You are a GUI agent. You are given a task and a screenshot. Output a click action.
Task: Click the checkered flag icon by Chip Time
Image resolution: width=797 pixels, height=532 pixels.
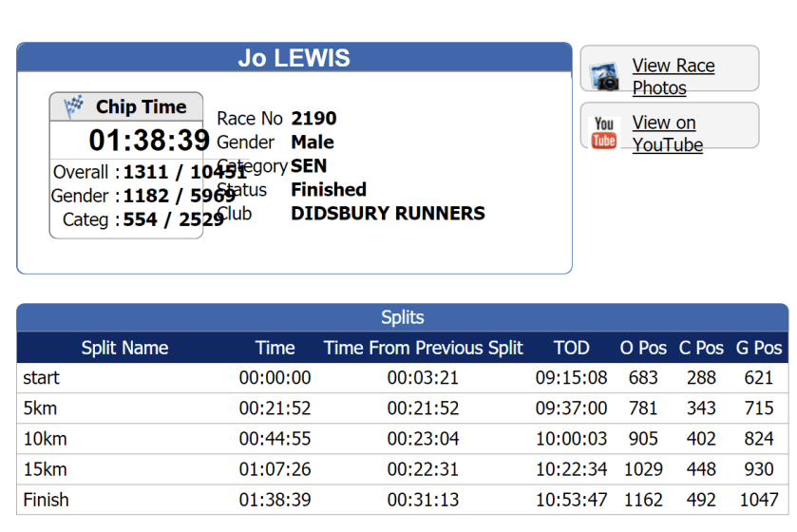tap(74, 106)
